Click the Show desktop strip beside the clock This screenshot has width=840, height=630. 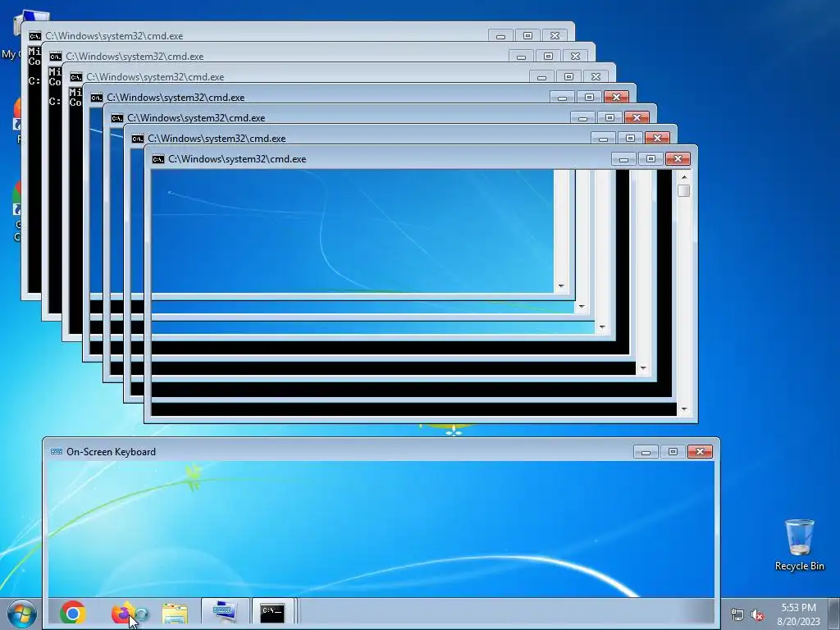coord(834,614)
